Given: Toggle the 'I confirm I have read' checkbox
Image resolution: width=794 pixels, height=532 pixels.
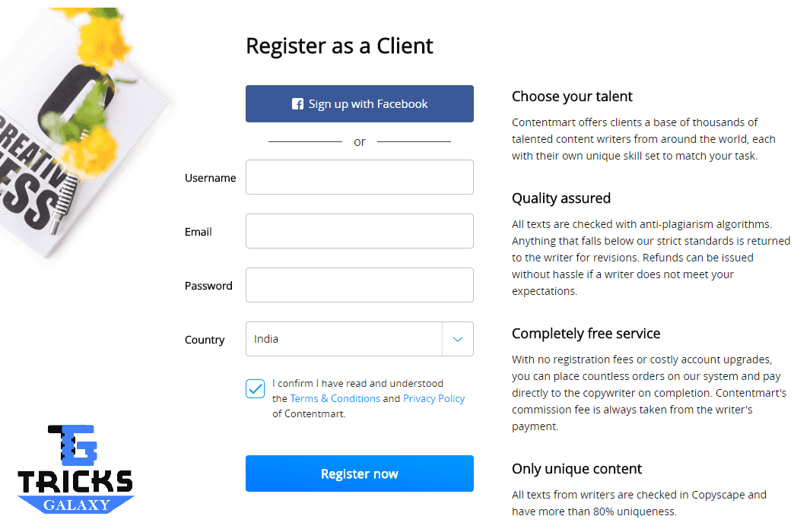Looking at the screenshot, I should [x=255, y=388].
